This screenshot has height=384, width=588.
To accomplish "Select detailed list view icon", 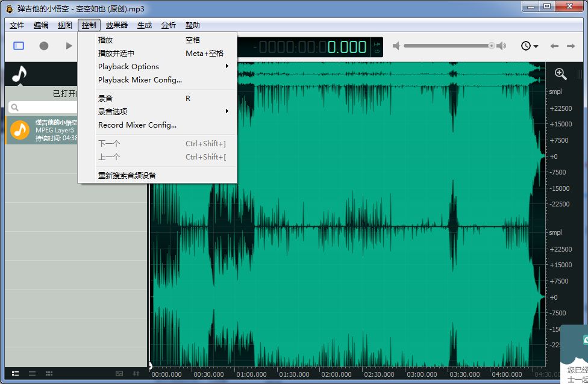I will point(16,373).
